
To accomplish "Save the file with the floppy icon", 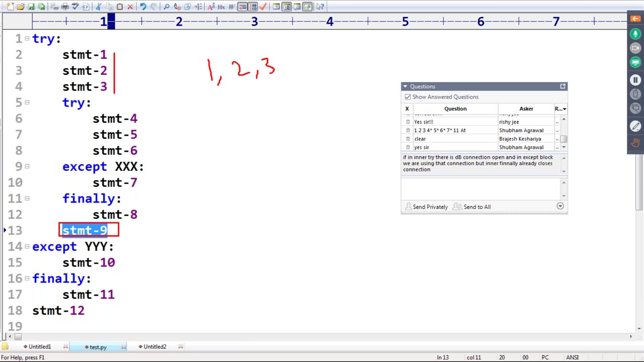I will click(31, 7).
